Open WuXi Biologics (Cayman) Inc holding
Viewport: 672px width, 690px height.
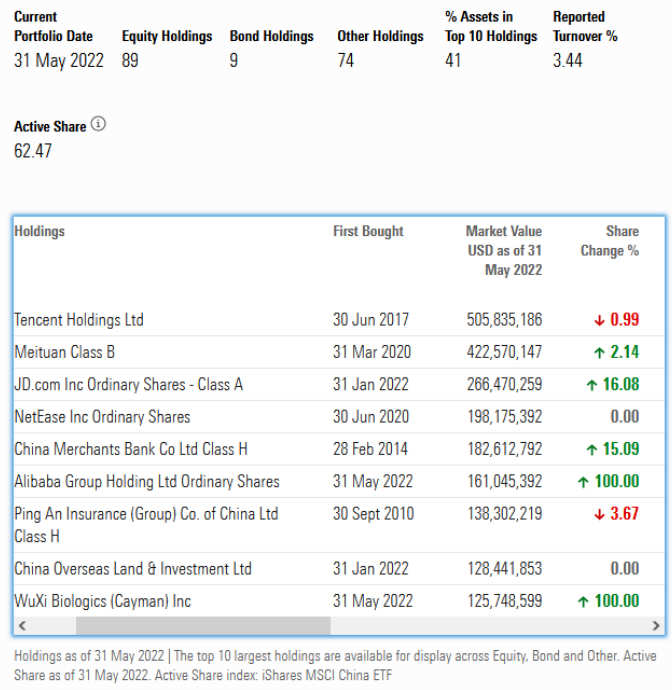(103, 601)
